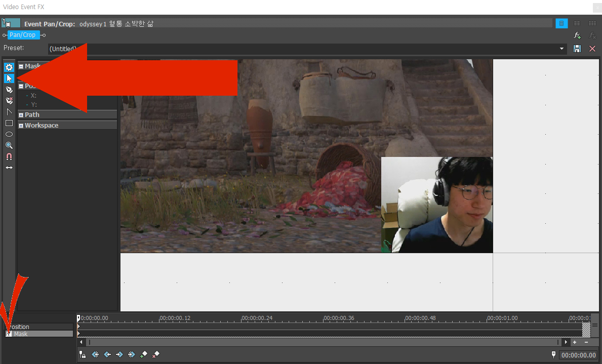Click the 00:00:00.24 mark on the ruler

point(257,318)
